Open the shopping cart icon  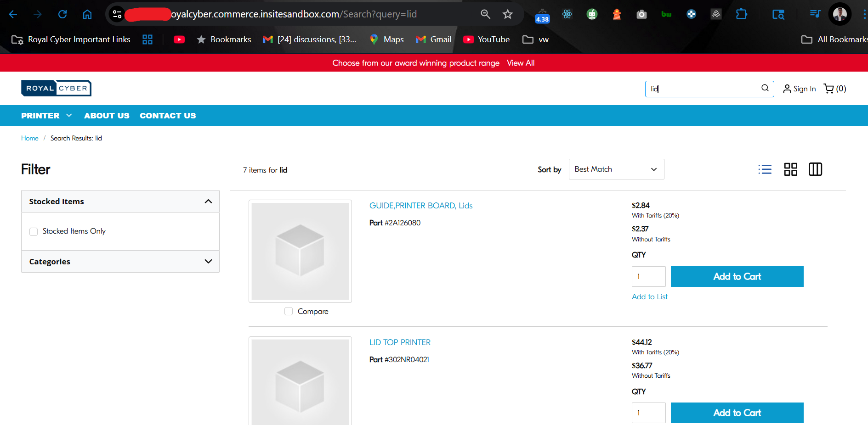[x=828, y=89]
